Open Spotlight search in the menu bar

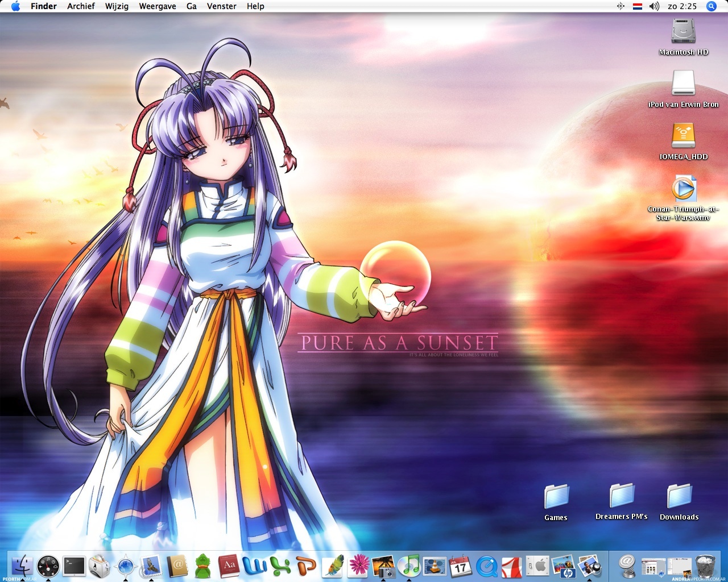[711, 6]
